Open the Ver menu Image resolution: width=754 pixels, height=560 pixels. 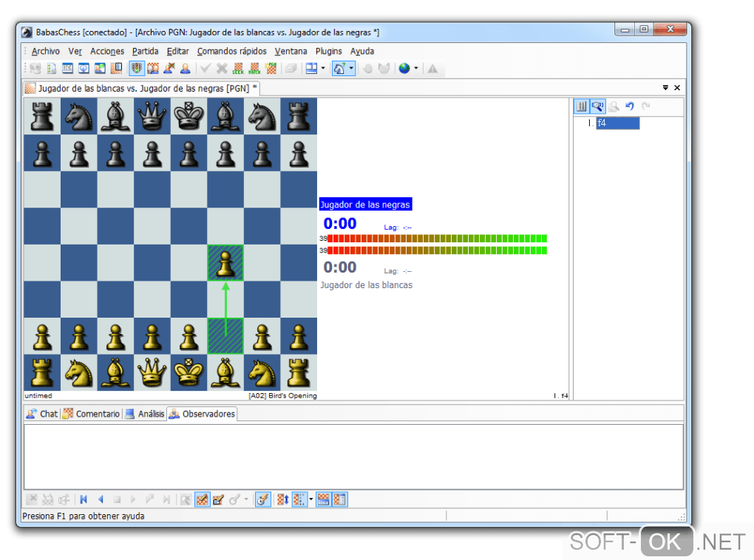pyautogui.click(x=75, y=51)
